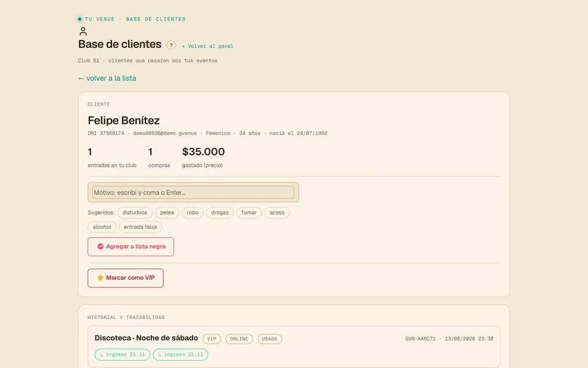Image resolution: width=588 pixels, height=368 pixels.
Task: Click the 'Club 51' subtitle text
Action: click(88, 61)
